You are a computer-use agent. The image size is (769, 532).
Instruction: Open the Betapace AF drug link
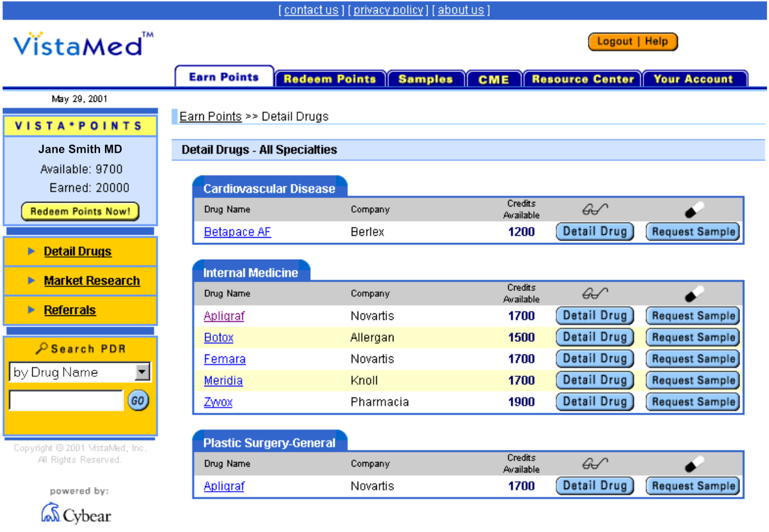[237, 232]
